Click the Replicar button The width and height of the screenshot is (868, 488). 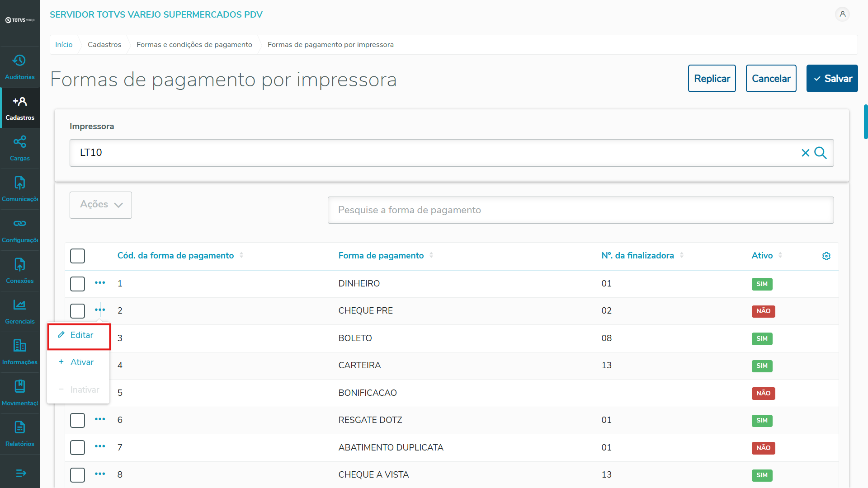(x=712, y=79)
